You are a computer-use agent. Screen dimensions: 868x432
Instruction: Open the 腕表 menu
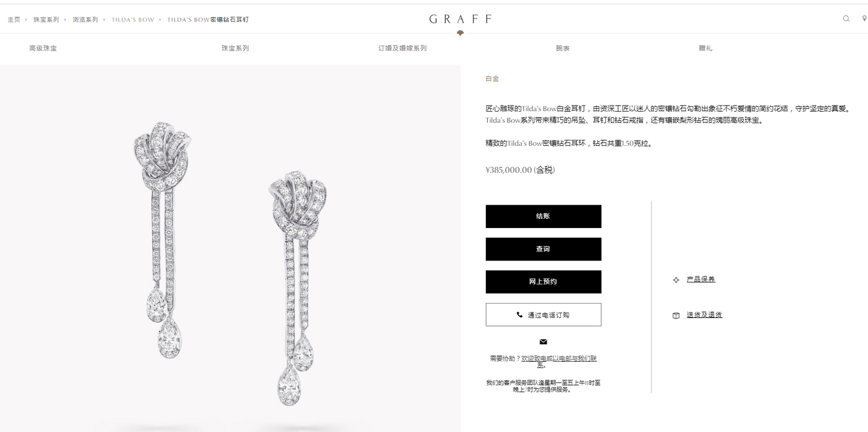click(563, 48)
